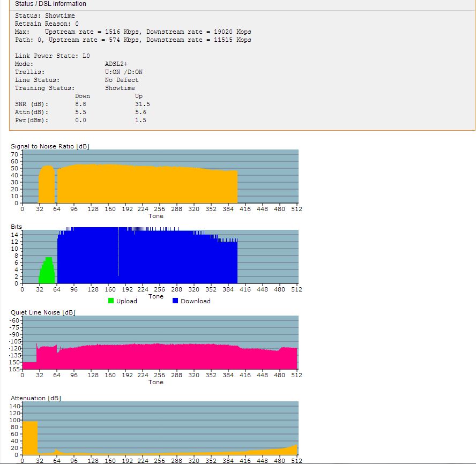Select the max downstream rate "19020 Kbps"
Viewport: 476px width, 464px height.
[x=233, y=32]
